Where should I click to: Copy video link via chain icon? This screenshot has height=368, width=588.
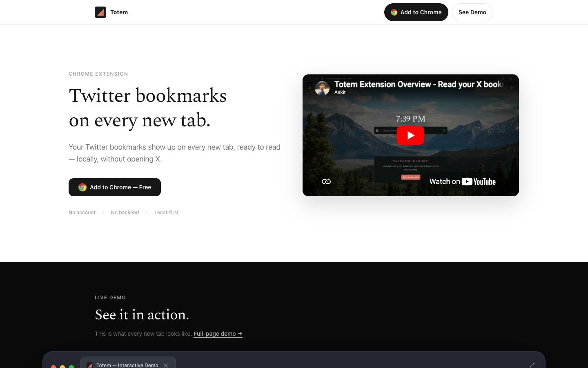[326, 182]
